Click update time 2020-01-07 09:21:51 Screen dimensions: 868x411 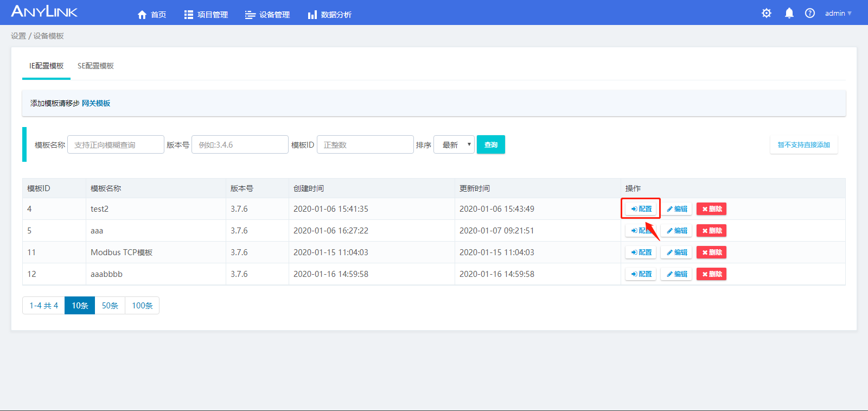(497, 231)
